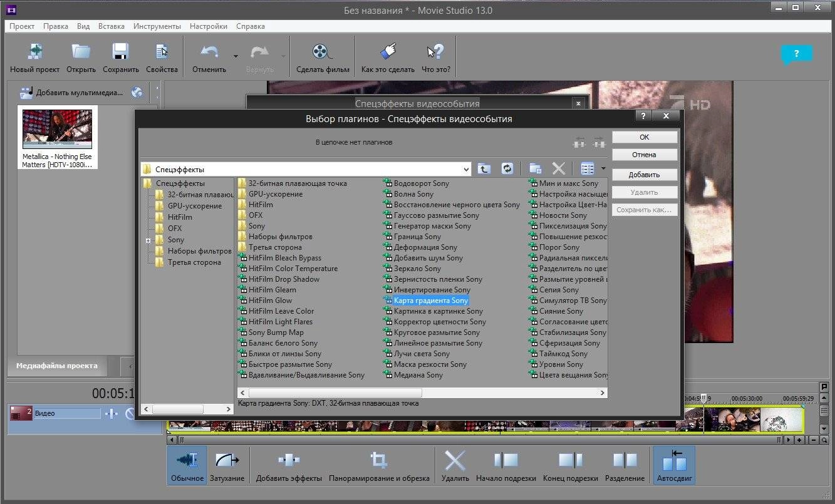The image size is (835, 504).
Task: Select Баланс белого Sony plugin
Action: click(x=283, y=343)
